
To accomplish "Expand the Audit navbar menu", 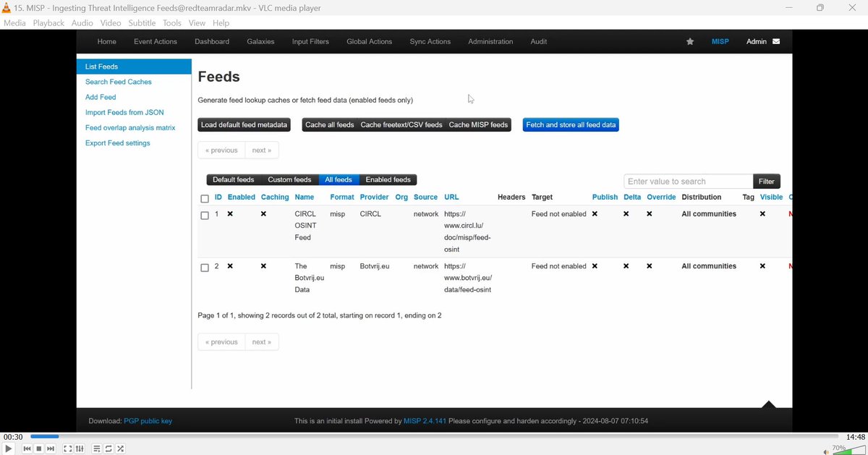I will click(539, 42).
